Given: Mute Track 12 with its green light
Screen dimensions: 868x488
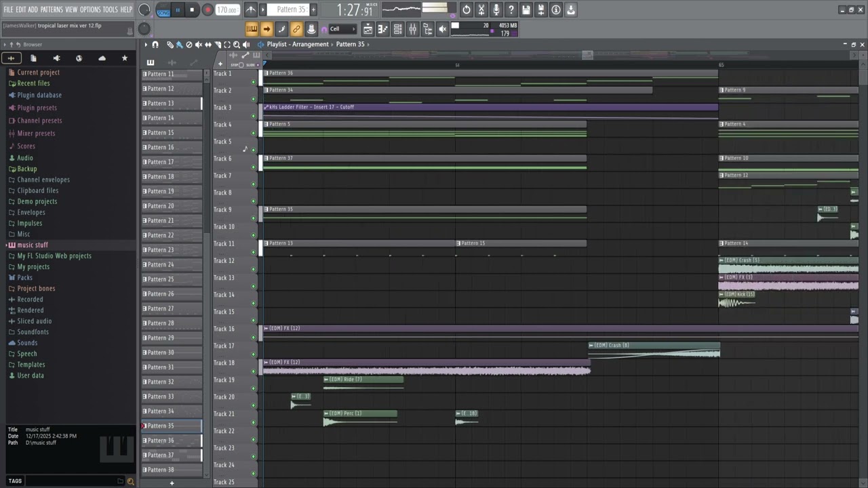Looking at the screenshot, I should coord(254,269).
